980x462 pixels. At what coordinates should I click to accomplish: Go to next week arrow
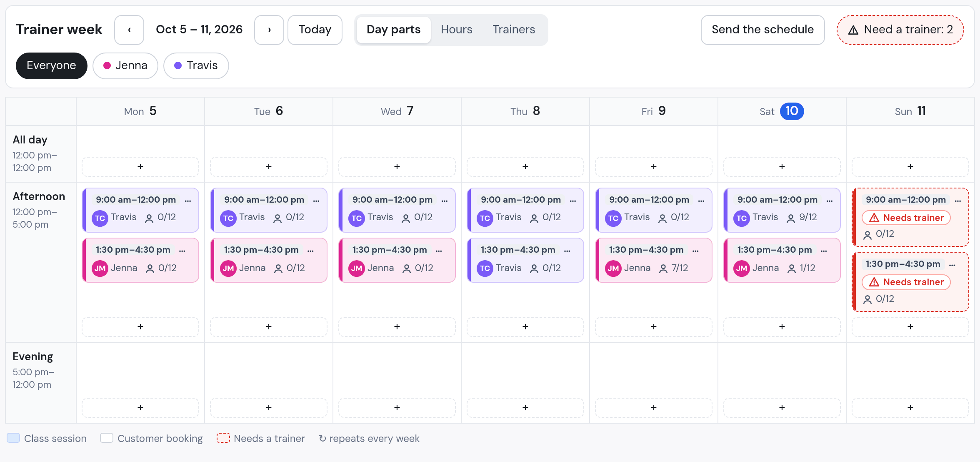click(x=269, y=30)
